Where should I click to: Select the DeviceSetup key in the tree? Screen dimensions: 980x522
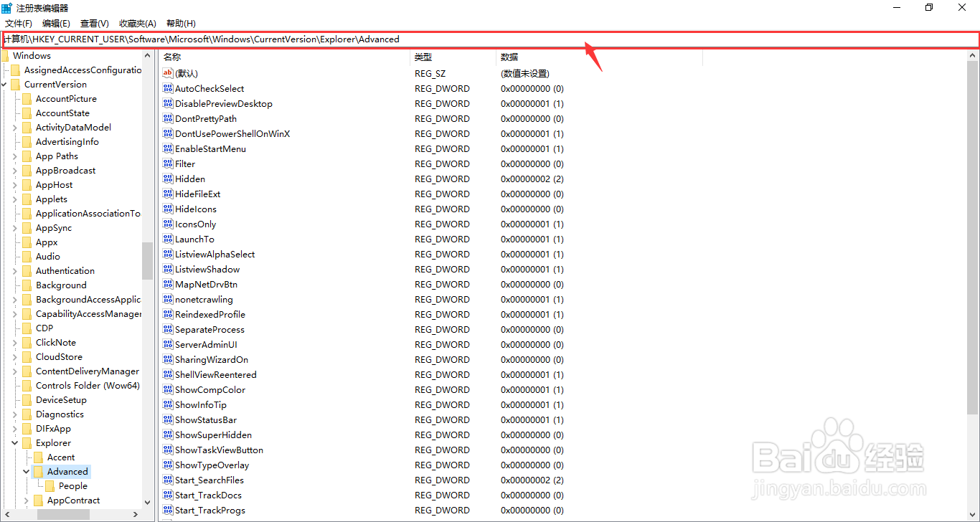tap(61, 400)
